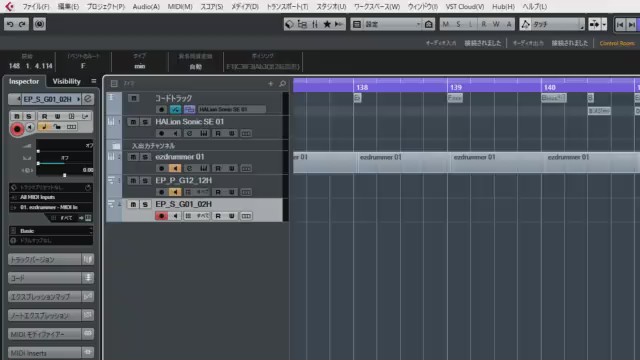
Task: Open instrument edit on HALion Sonic track
Action: click(189, 133)
